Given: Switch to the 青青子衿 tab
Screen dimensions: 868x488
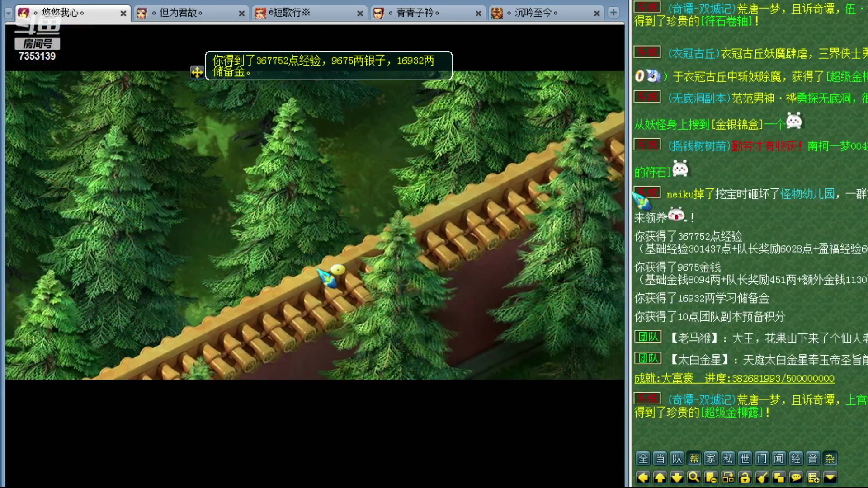Looking at the screenshot, I should coord(427,13).
